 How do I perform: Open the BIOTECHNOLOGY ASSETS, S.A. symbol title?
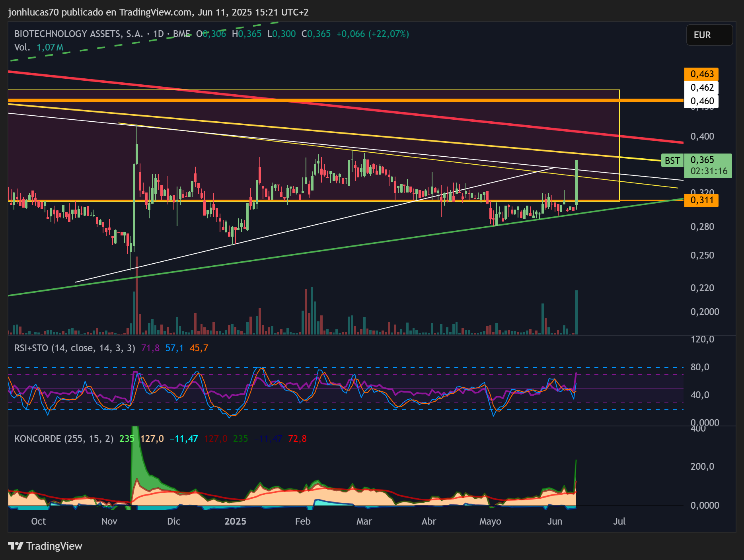coord(78,34)
